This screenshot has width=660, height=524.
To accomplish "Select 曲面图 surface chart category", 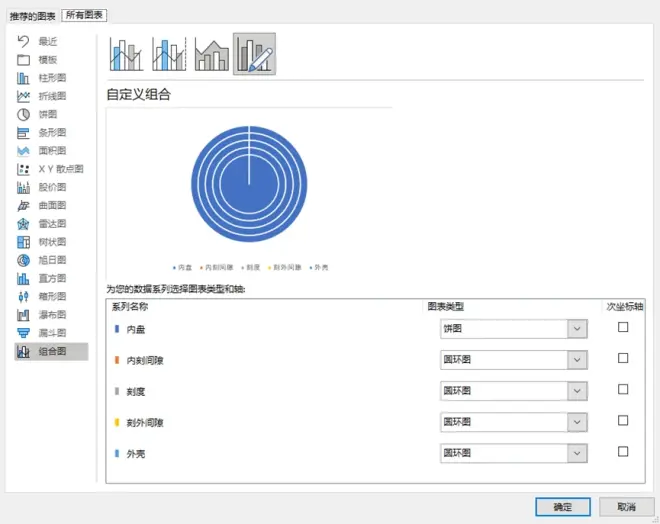I will (51, 205).
